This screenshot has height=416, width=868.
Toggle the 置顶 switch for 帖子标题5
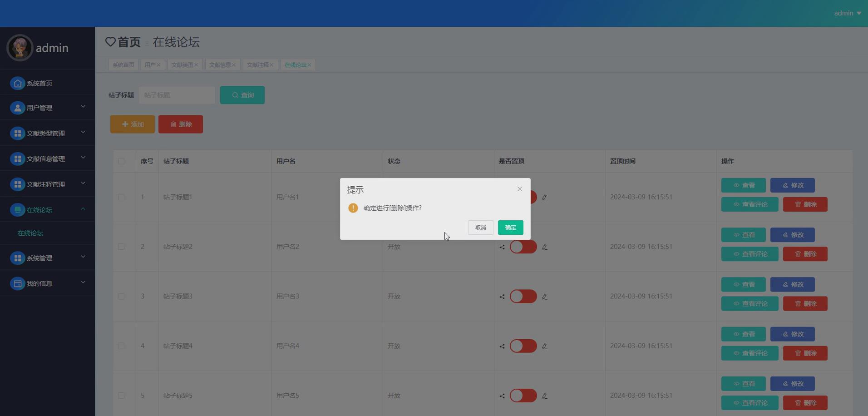point(523,395)
